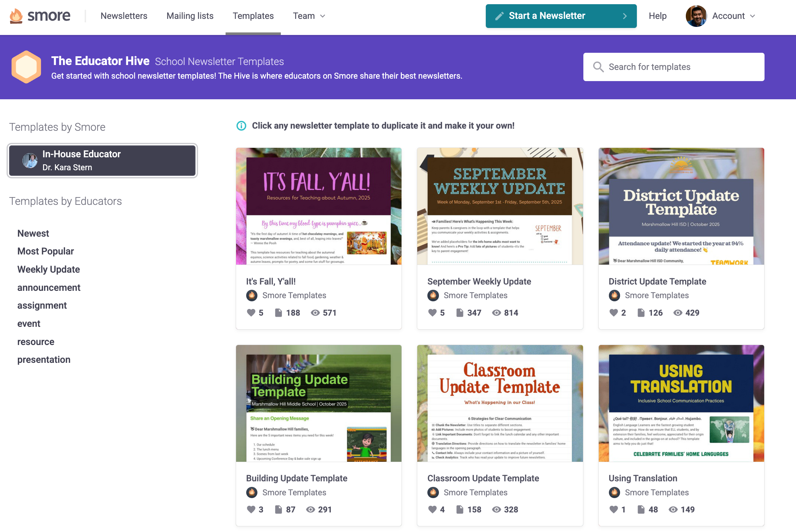This screenshot has width=796, height=532.
Task: Open the Mailing lists tab
Action: click(x=190, y=16)
